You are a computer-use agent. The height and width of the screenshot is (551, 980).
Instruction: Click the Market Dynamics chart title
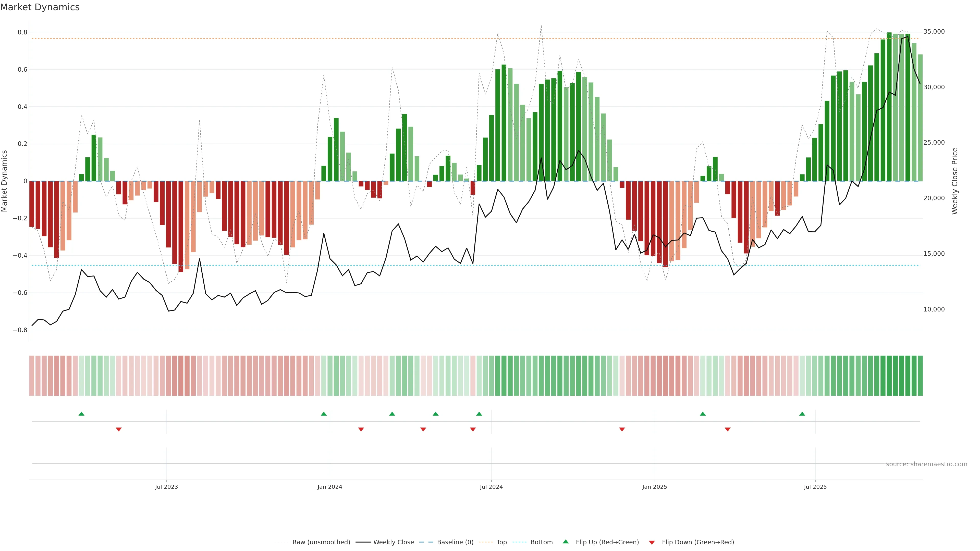tap(40, 7)
